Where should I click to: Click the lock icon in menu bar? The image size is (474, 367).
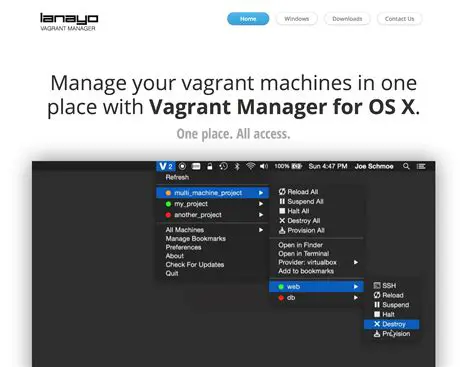(210, 166)
